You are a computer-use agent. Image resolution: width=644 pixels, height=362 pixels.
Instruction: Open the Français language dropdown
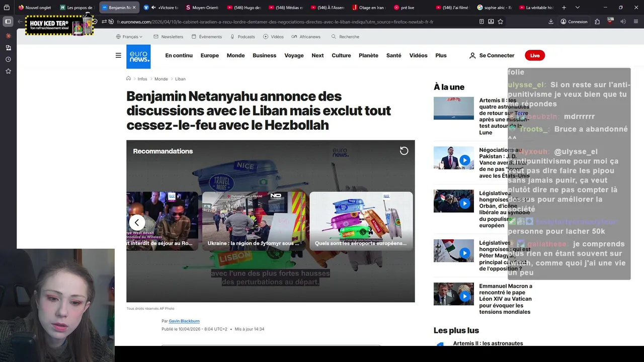(x=129, y=37)
